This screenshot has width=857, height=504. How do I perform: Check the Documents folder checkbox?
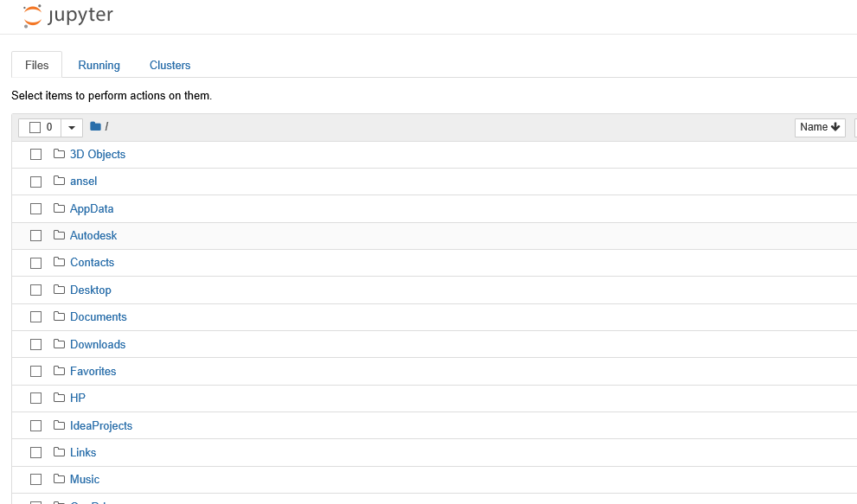tap(35, 317)
